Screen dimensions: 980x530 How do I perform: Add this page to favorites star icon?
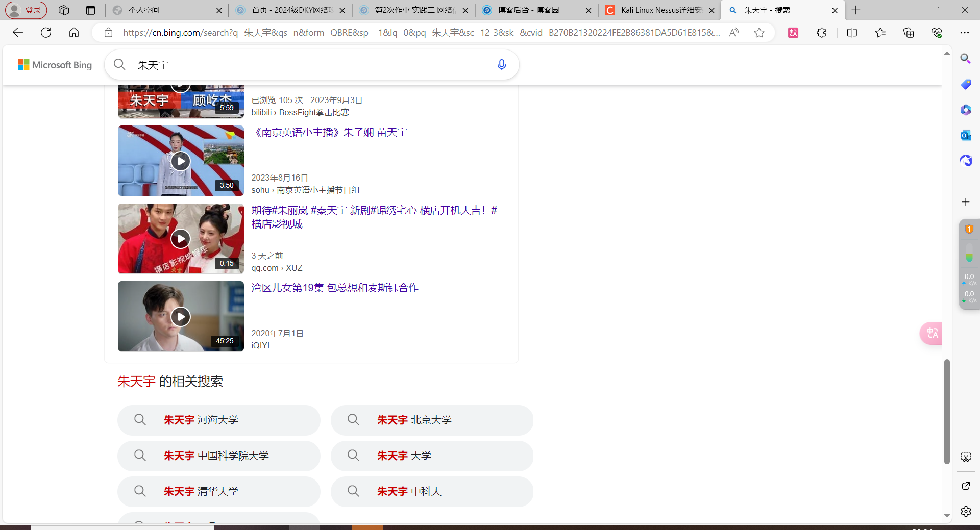pyautogui.click(x=759, y=33)
